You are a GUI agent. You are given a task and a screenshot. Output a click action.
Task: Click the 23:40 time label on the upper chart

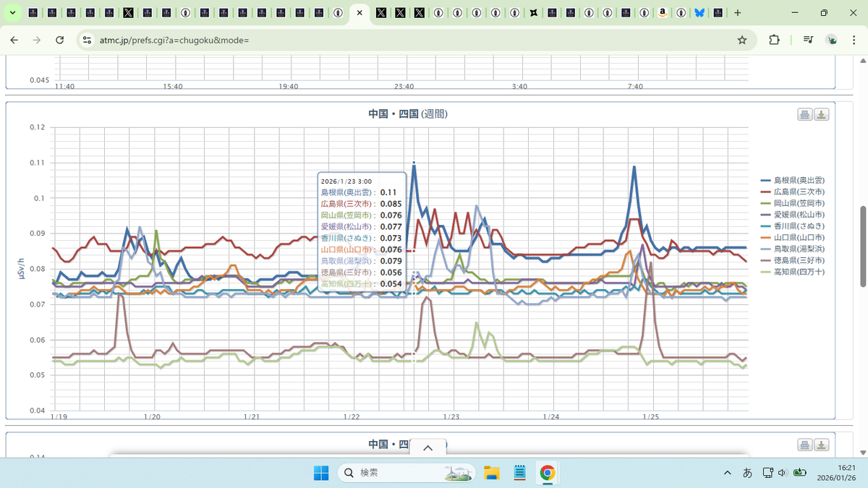404,87
